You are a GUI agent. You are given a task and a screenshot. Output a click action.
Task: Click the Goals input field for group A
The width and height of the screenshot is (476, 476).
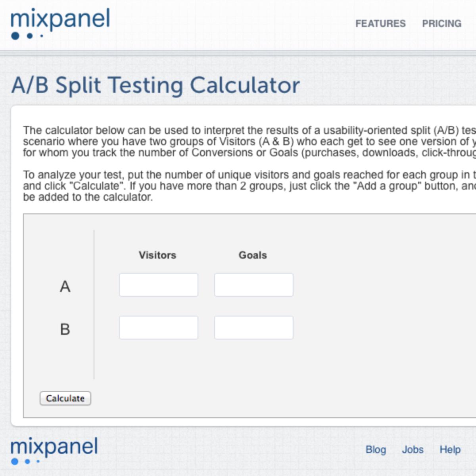point(253,285)
